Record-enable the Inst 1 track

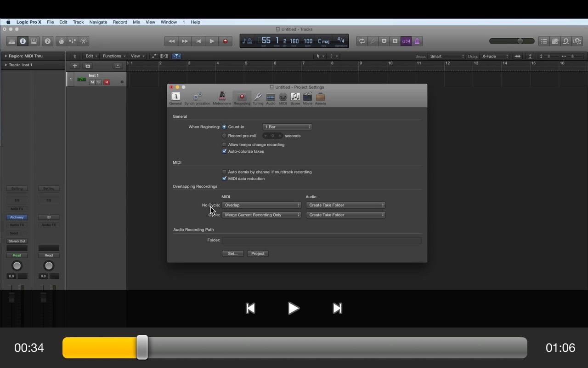click(x=107, y=82)
